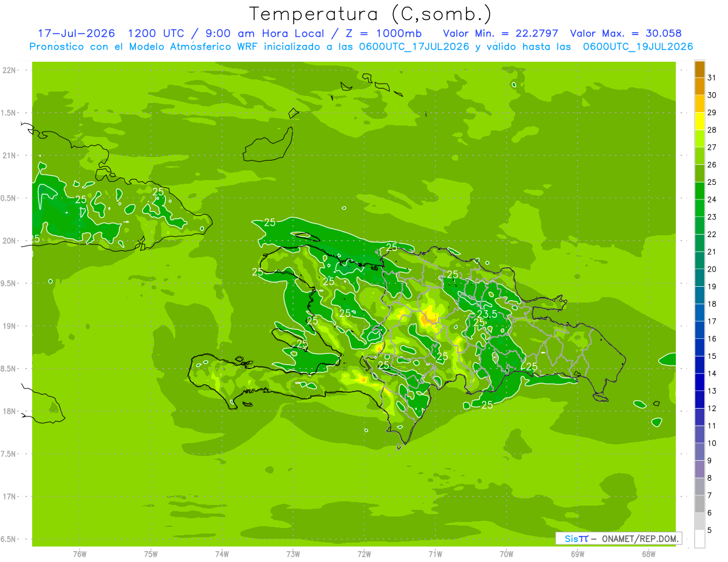Image resolution: width=728 pixels, height=562 pixels.
Task: Click color bar segment between 19 and 20
Action: coord(699,278)
